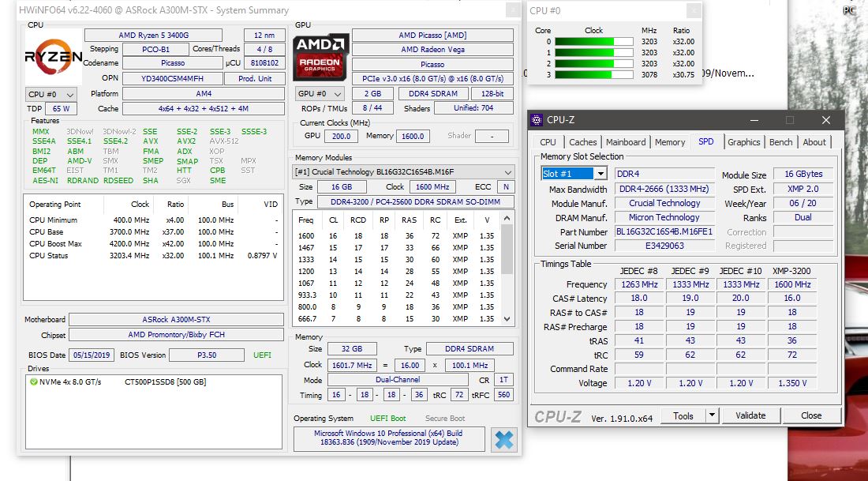Open the Graphics tab in CPU-Z
868x481 pixels.
tap(743, 142)
